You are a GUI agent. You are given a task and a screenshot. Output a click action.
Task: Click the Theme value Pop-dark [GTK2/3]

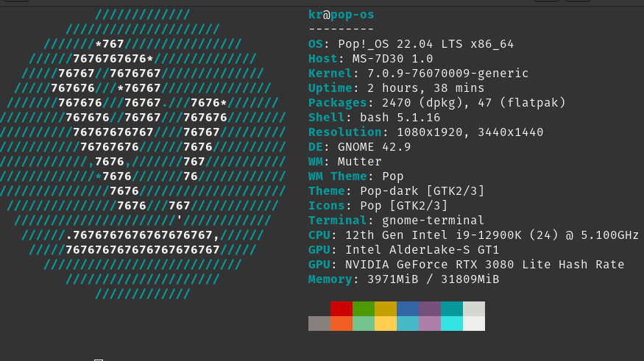tap(422, 191)
